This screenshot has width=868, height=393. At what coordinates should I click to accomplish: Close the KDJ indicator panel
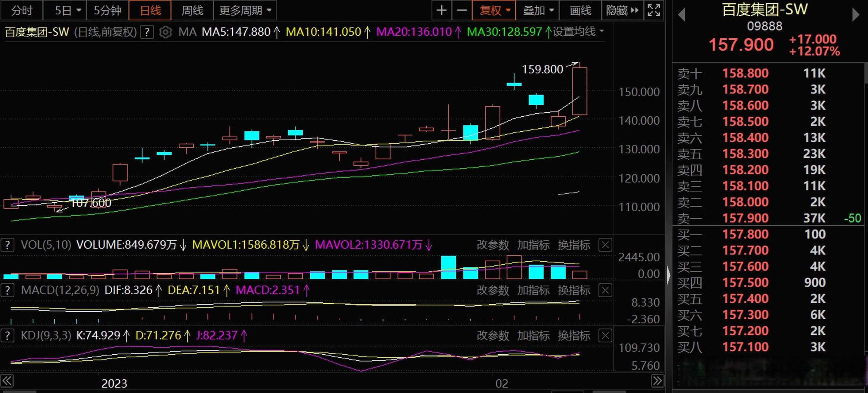point(605,335)
